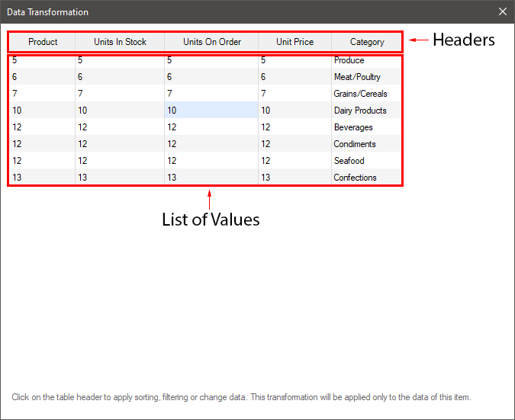Click the Product column header
Screen dimensions: 515x420
coord(43,42)
